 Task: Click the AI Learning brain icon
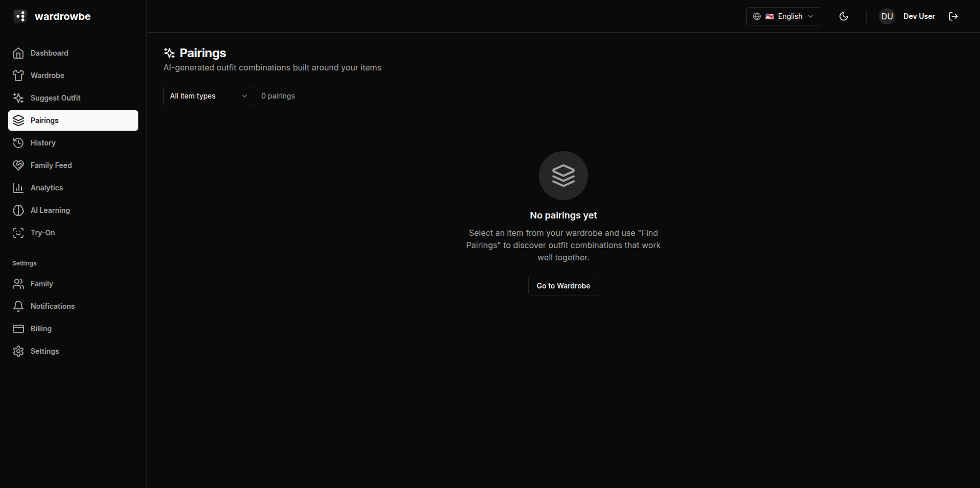pos(18,210)
